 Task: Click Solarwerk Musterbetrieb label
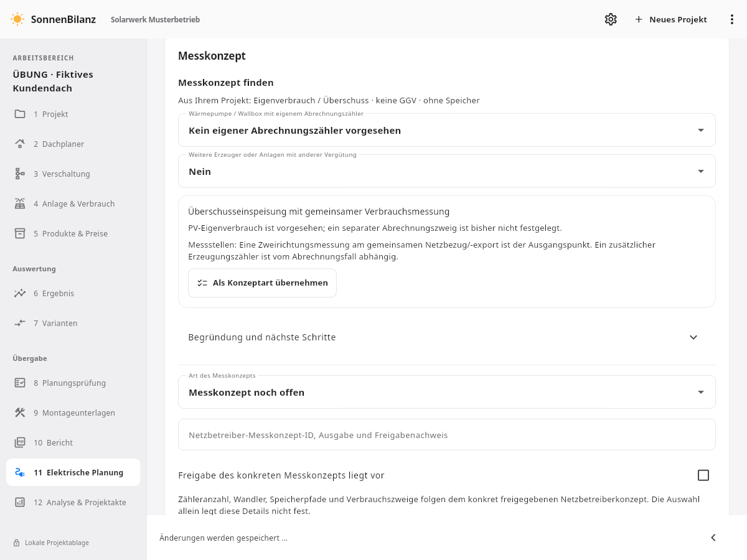click(x=155, y=20)
